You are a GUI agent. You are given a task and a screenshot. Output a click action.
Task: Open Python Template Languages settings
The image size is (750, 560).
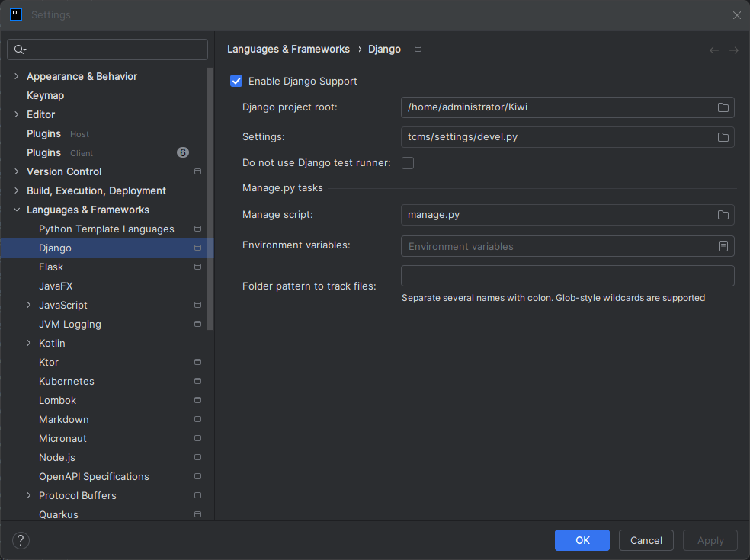point(106,229)
